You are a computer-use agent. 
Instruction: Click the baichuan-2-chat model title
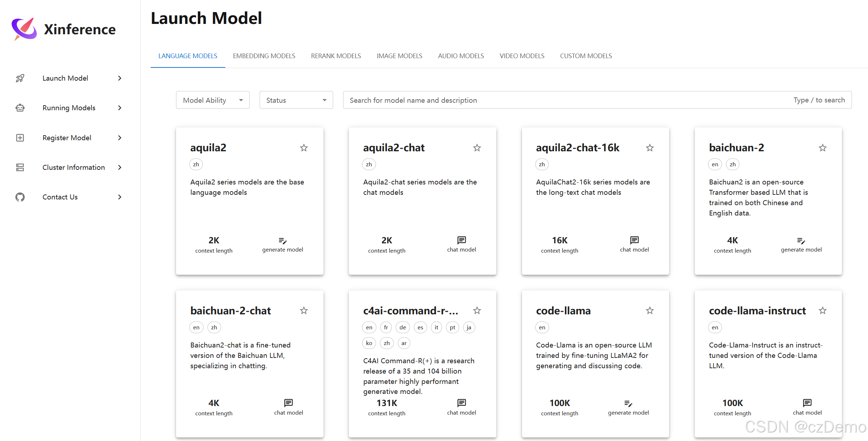coord(230,311)
